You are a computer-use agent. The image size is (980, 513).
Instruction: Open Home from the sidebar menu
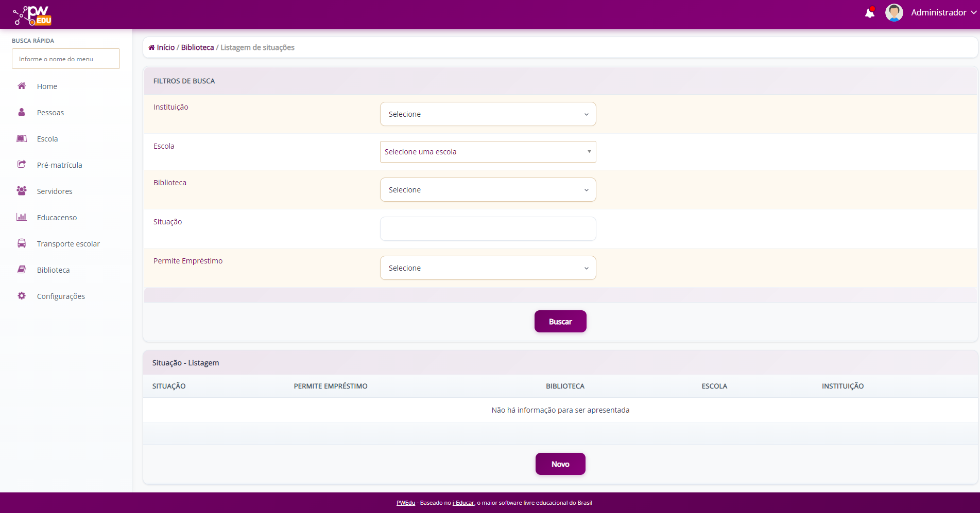pos(47,86)
